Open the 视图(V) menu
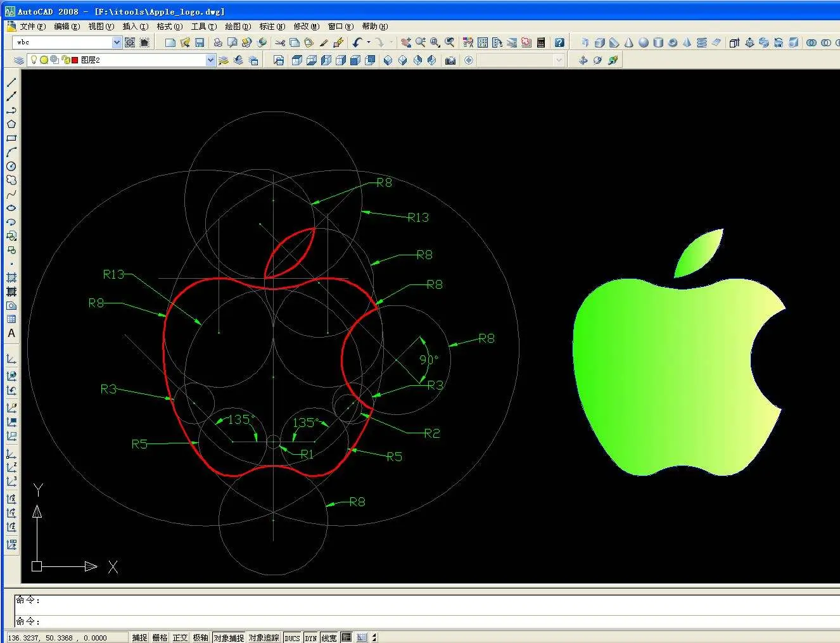The image size is (840, 643). pos(101,27)
